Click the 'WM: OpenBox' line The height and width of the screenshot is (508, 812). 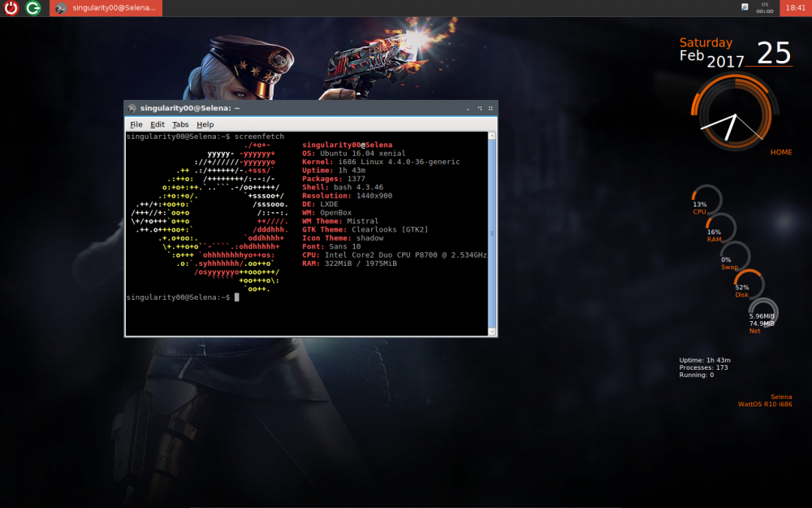(x=326, y=212)
